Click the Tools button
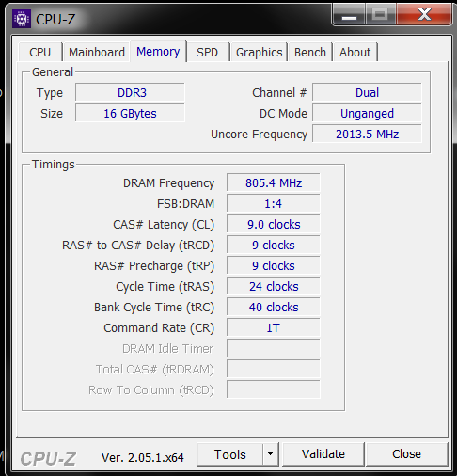The image size is (457, 476). pyautogui.click(x=229, y=454)
